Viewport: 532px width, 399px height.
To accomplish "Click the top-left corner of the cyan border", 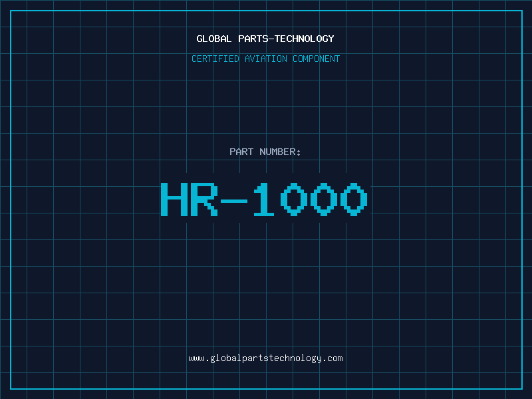I will tap(11, 11).
